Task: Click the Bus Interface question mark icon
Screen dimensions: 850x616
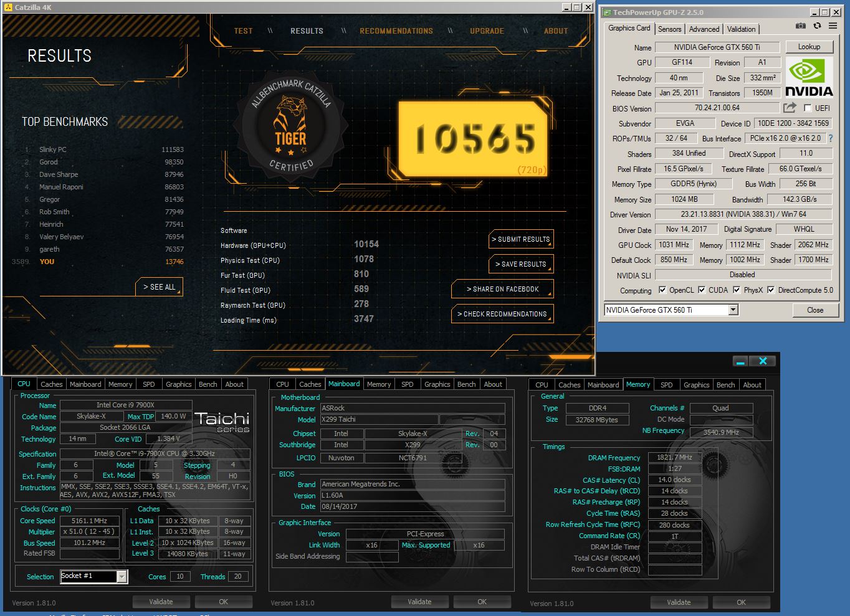Action: 830,138
